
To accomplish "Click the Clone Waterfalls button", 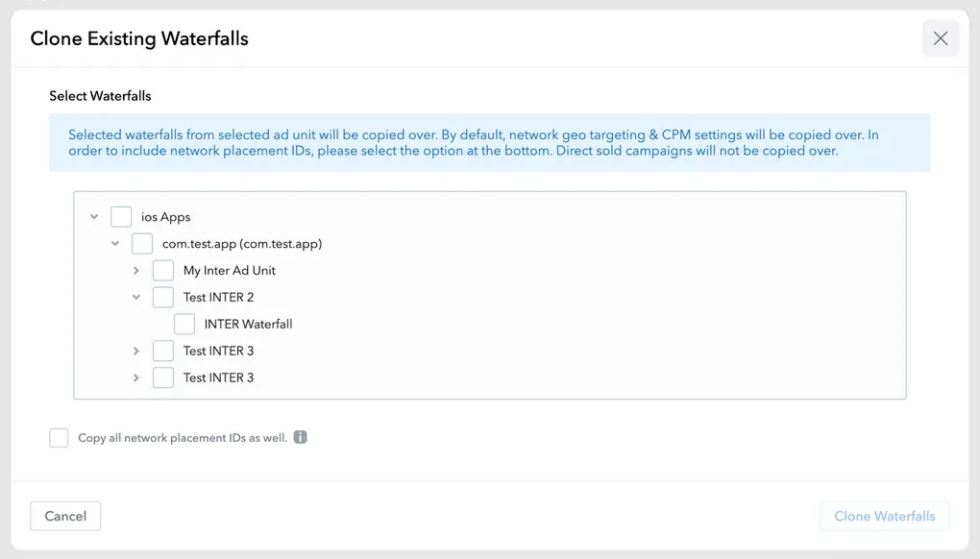I will pos(884,516).
